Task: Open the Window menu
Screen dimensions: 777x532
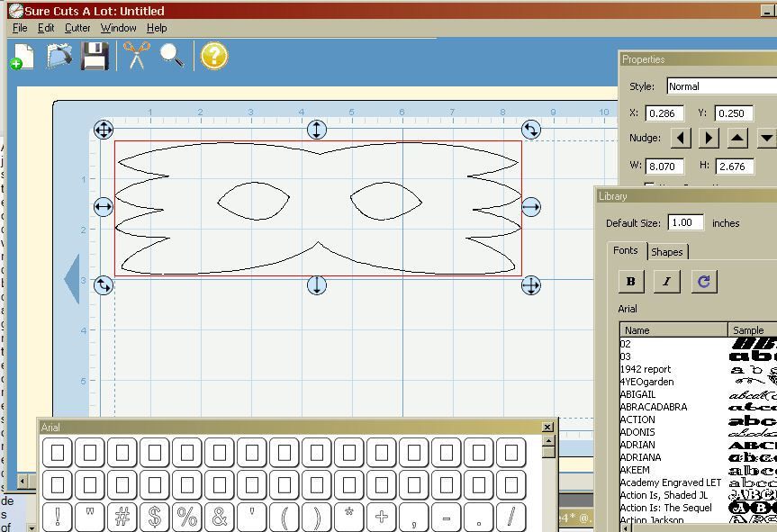Action: [119, 28]
